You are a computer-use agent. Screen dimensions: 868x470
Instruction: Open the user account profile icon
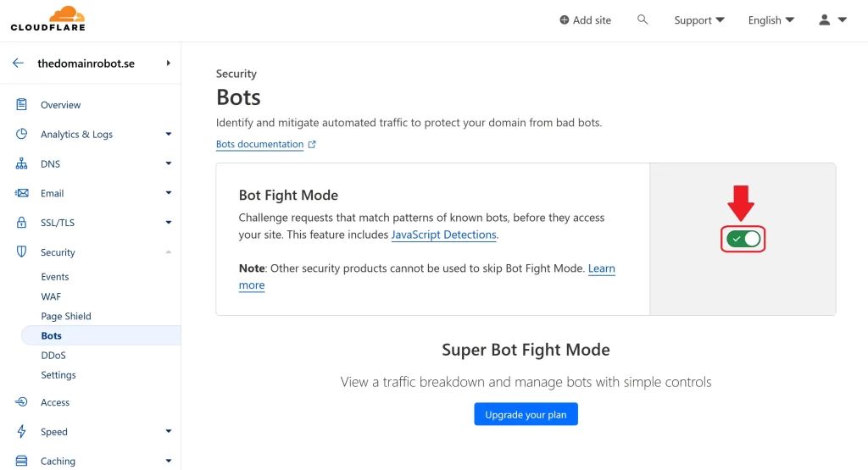click(825, 19)
